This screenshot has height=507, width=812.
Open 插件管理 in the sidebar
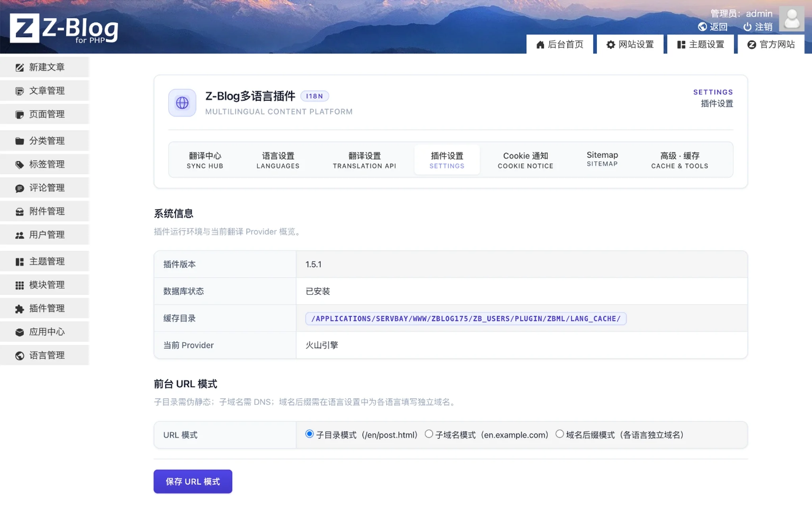pyautogui.click(x=44, y=308)
